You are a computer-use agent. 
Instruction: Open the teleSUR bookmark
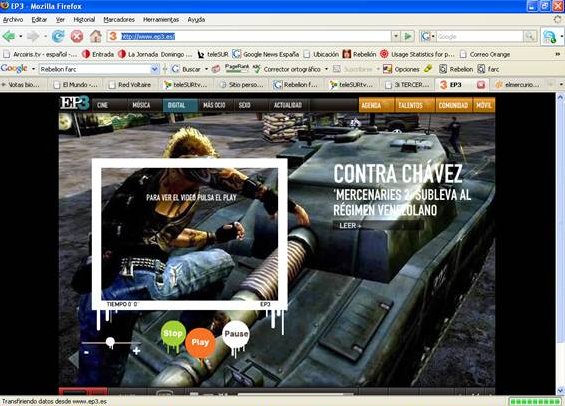click(x=213, y=54)
